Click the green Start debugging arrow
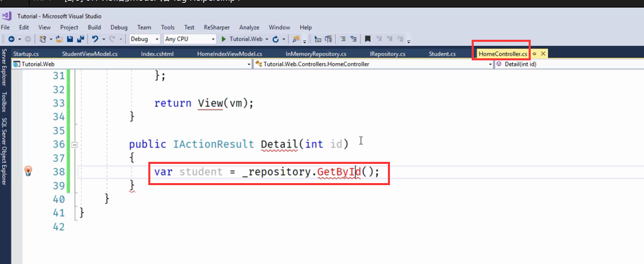Image resolution: width=644 pixels, height=264 pixels. (223, 39)
